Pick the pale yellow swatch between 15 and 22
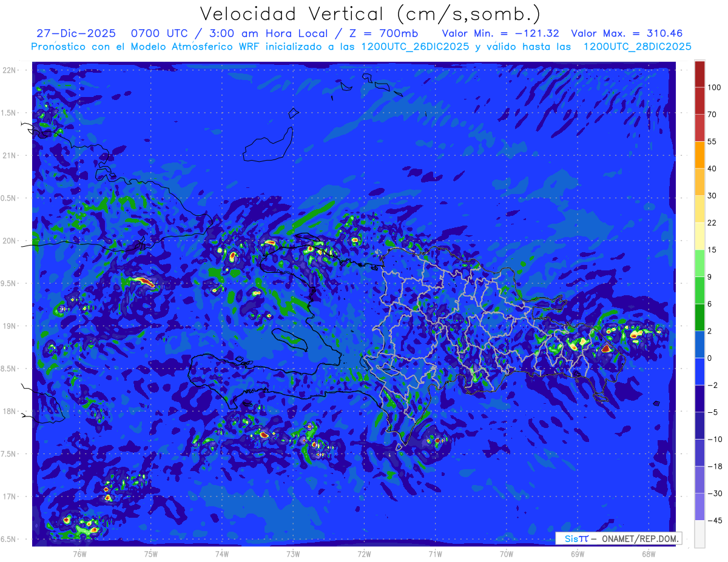This screenshot has width=728, height=562. [x=699, y=236]
